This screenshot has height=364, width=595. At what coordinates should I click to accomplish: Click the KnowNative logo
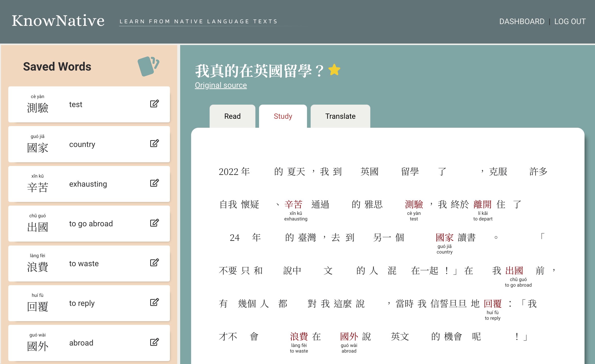(x=58, y=21)
